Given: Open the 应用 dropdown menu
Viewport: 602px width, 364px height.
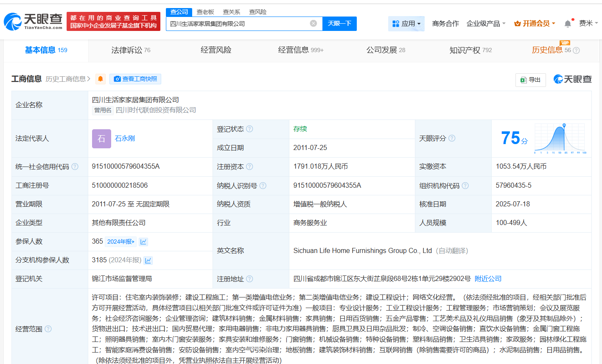Looking at the screenshot, I should (x=406, y=23).
